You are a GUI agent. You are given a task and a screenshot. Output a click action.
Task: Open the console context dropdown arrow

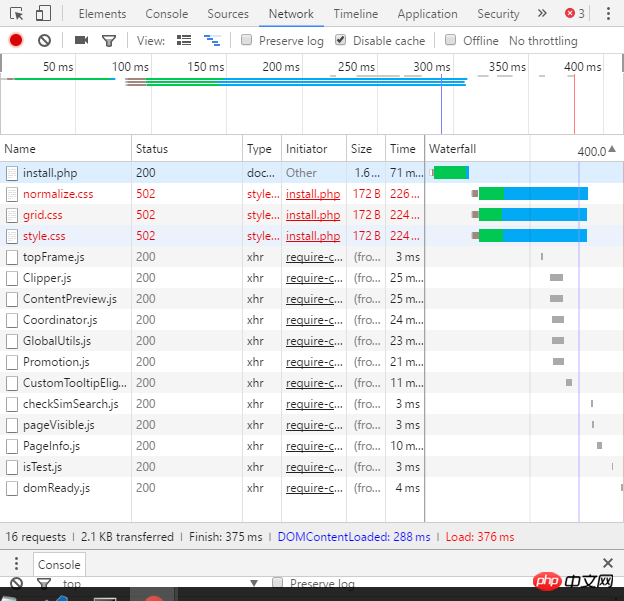(253, 584)
